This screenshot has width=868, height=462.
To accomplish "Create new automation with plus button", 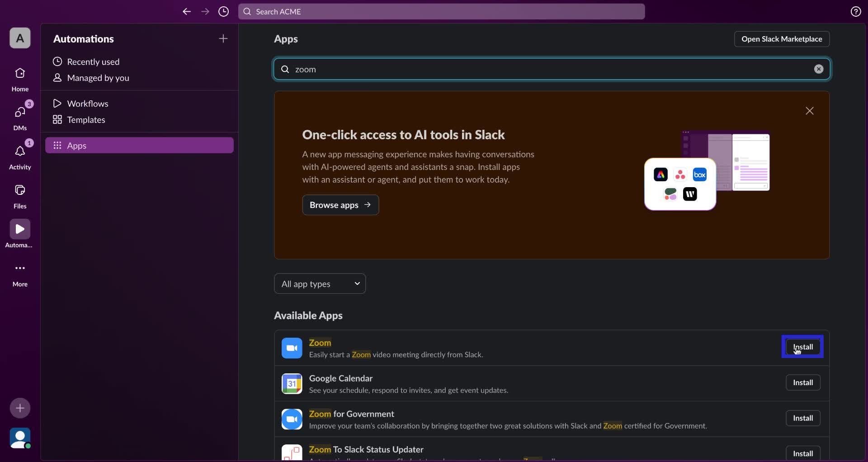I will coord(223,39).
